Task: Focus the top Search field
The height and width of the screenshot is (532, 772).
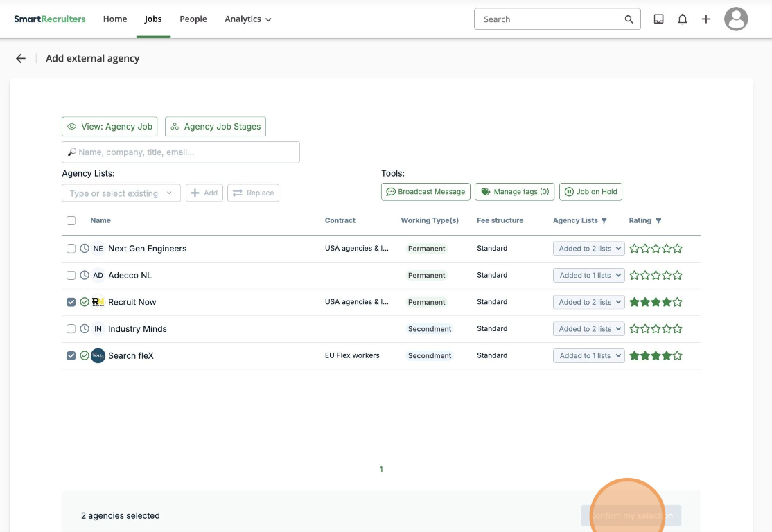Action: tap(557, 19)
